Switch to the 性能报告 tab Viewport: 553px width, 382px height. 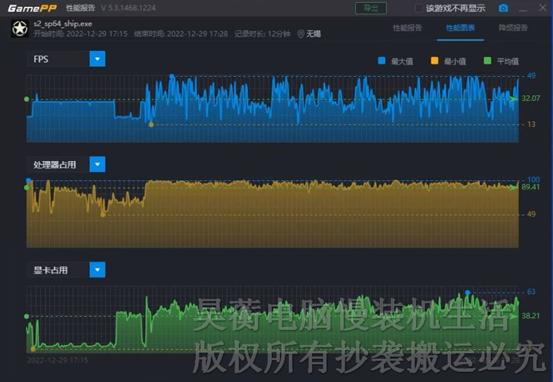click(x=407, y=28)
